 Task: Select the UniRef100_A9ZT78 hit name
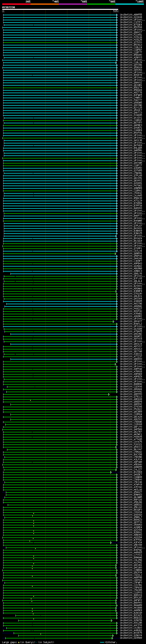point(131,93)
